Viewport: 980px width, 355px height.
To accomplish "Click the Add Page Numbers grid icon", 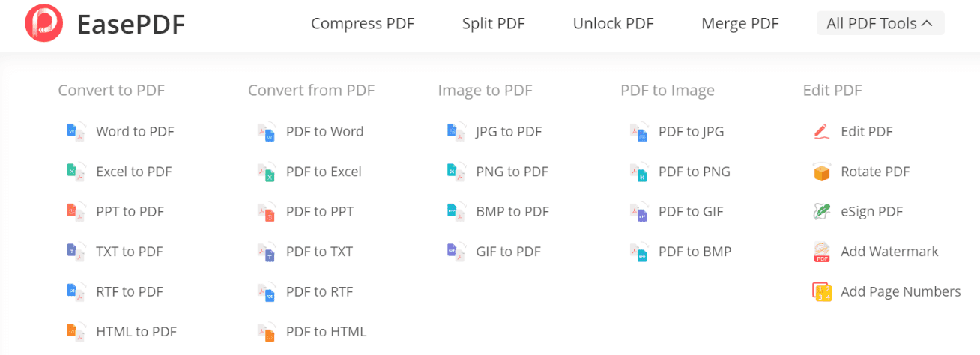I will (x=822, y=292).
